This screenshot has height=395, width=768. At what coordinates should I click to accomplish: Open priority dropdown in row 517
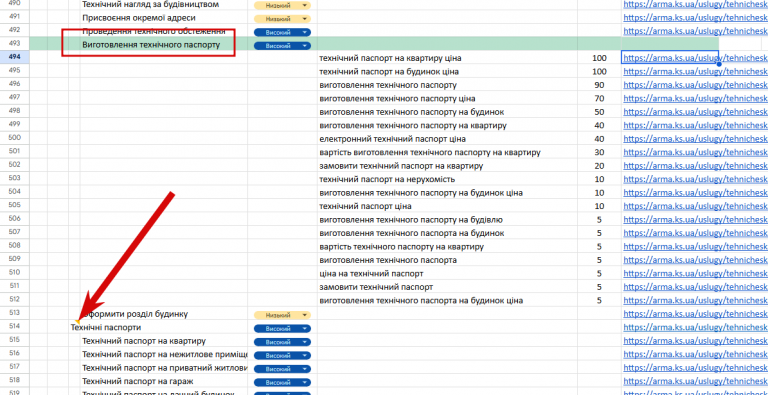[x=282, y=368]
